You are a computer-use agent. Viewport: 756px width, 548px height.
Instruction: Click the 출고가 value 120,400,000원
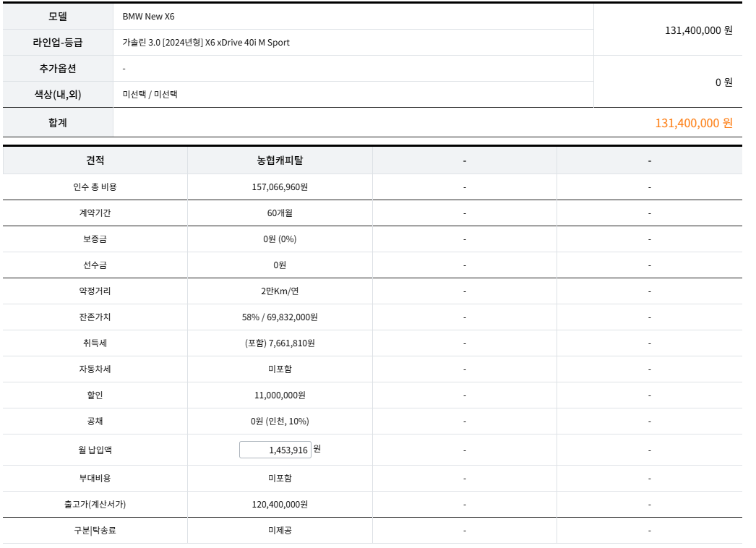280,505
